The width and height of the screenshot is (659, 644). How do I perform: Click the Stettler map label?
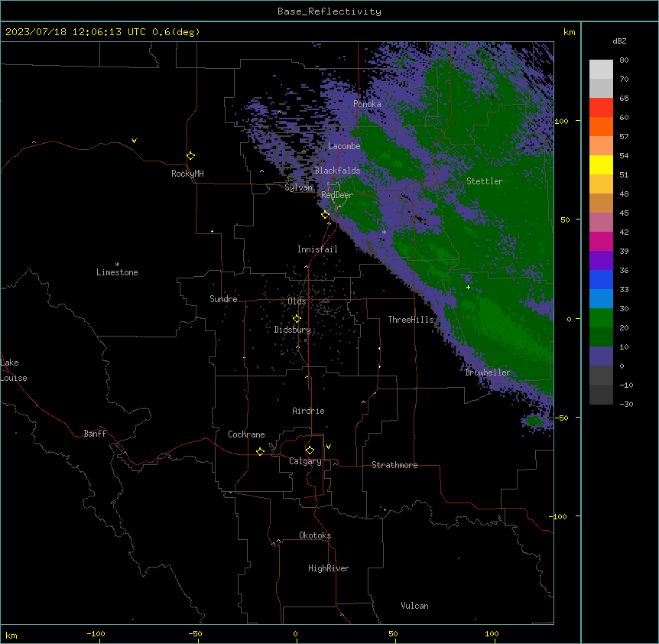[485, 181]
